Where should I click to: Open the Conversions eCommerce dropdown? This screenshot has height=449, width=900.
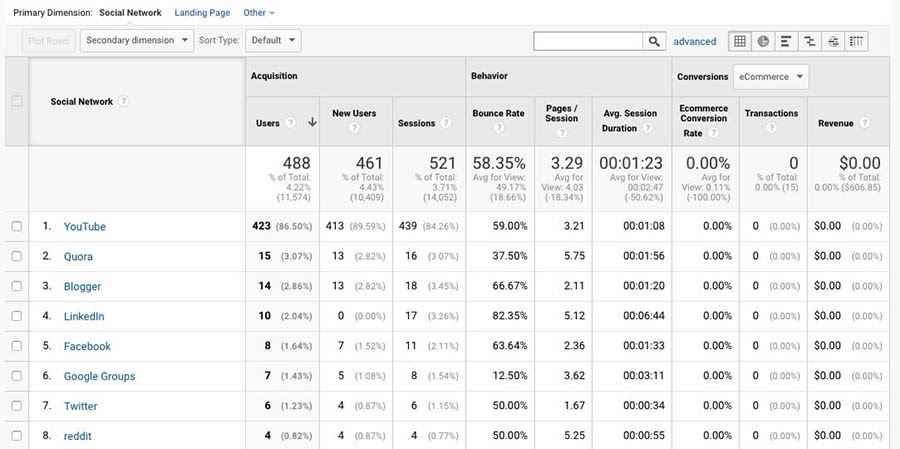pyautogui.click(x=771, y=77)
